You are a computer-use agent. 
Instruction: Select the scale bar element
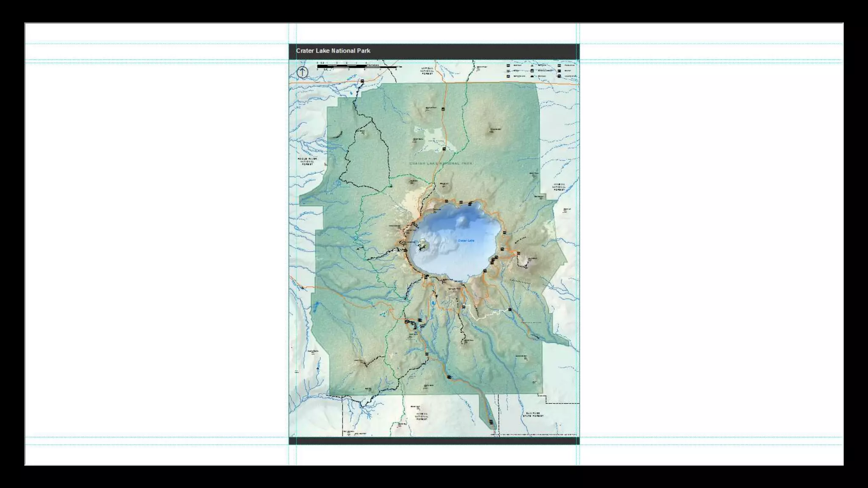(x=357, y=67)
